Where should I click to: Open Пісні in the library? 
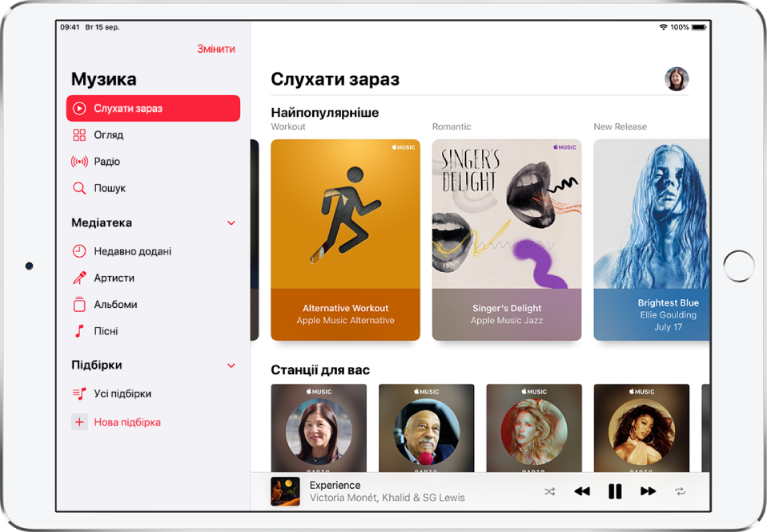click(153, 331)
